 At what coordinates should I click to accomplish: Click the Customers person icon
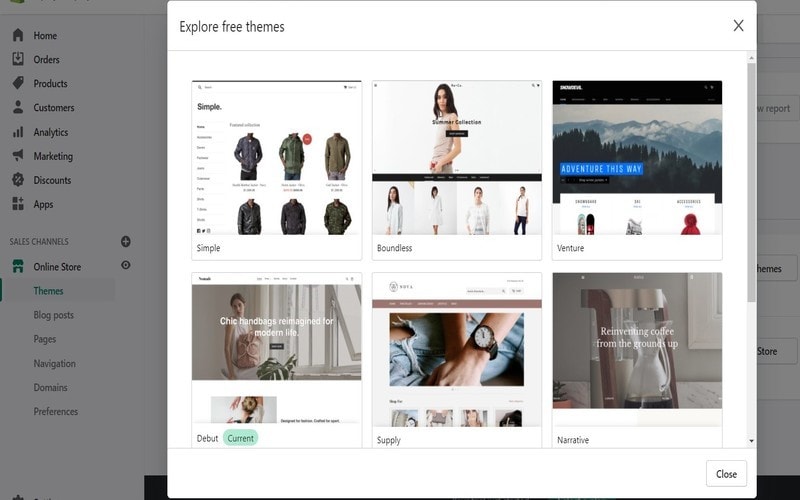(x=18, y=107)
